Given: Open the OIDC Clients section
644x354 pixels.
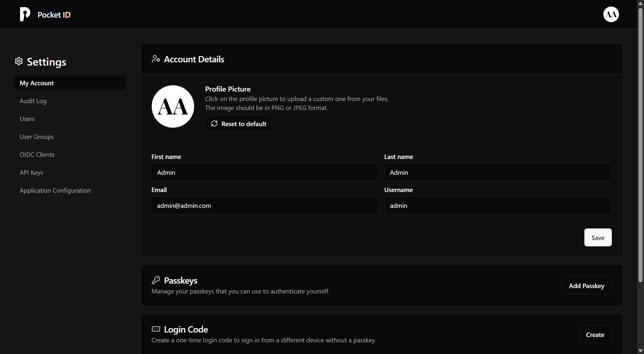Looking at the screenshot, I should coord(37,154).
